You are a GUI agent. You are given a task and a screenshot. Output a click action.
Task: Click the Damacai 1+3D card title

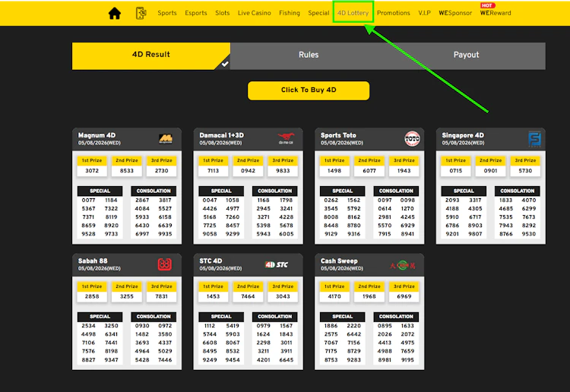221,135
